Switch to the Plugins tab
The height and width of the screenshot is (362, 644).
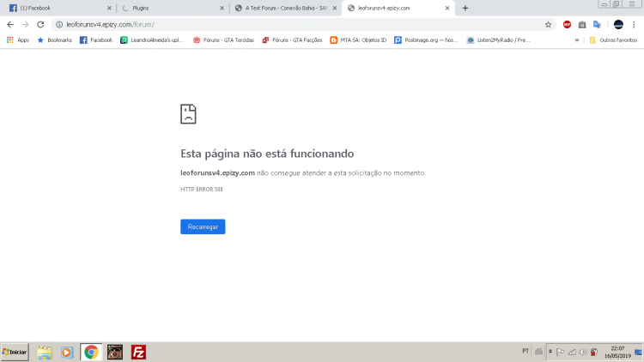point(163,8)
